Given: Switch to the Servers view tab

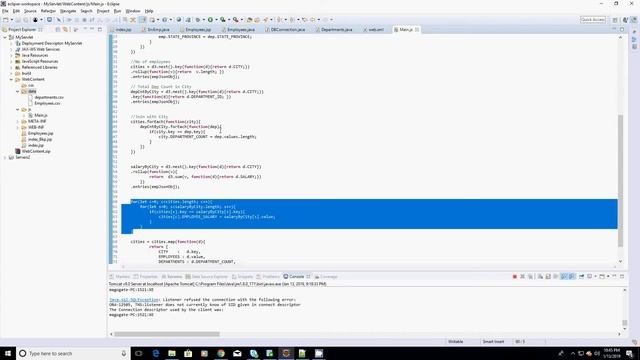Looking at the screenshot, I should pyautogui.click(x=174, y=277).
